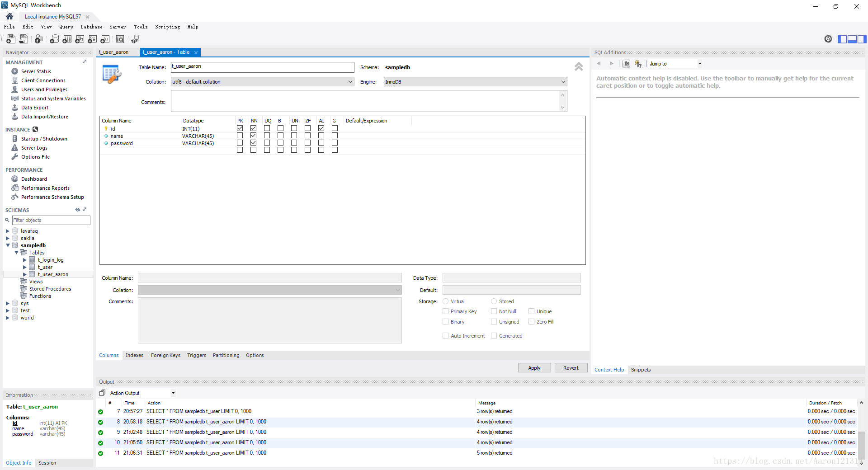
Task: Select the Stored storage radio button
Action: (x=494, y=301)
